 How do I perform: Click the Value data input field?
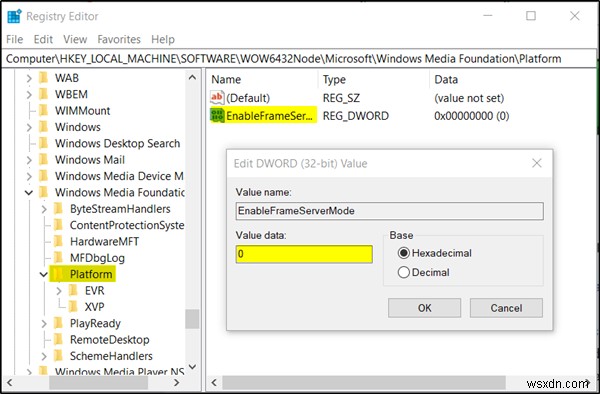304,254
